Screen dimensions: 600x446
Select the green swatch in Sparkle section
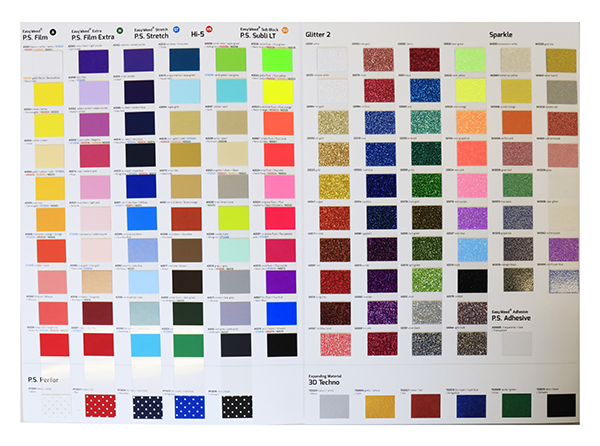point(517,185)
